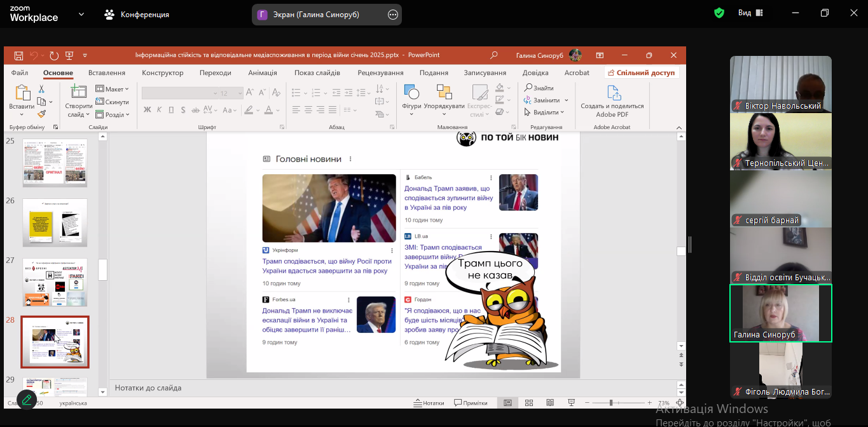Switch to Slide Sorter view
Image resolution: width=868 pixels, height=427 pixels.
pos(529,403)
